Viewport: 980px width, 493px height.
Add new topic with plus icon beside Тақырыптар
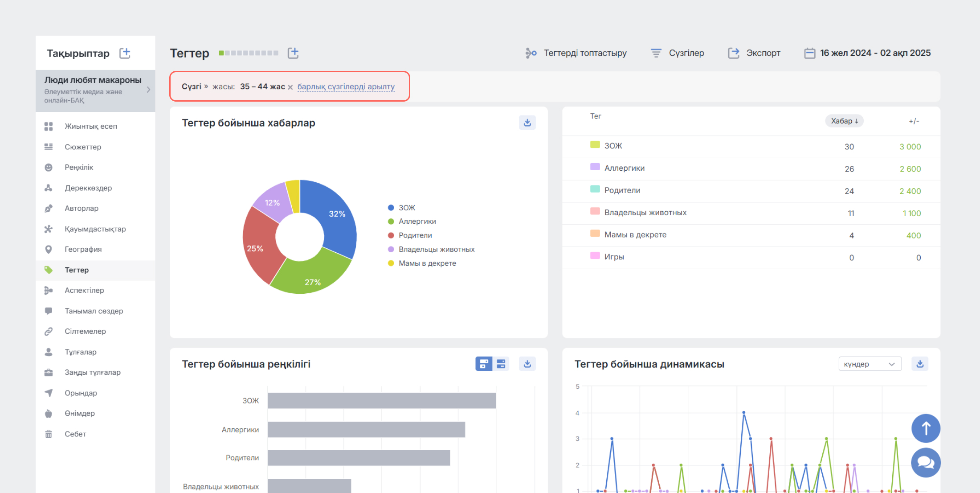tap(125, 53)
